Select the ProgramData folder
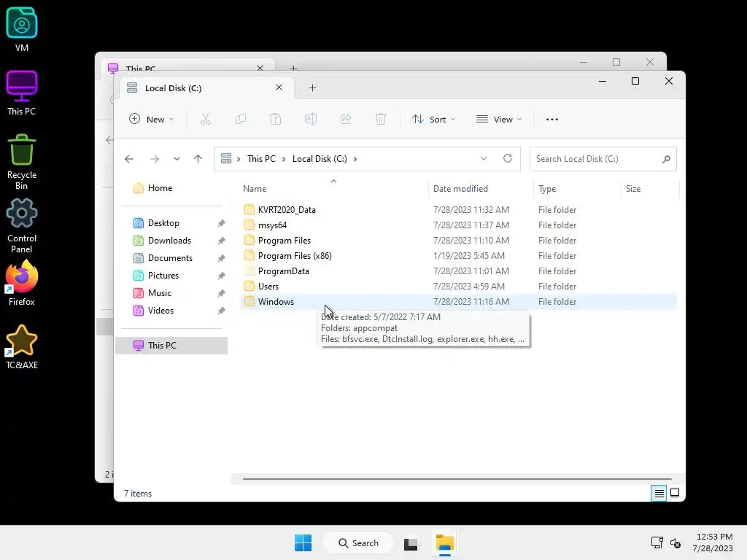This screenshot has width=747, height=560. point(458,271)
